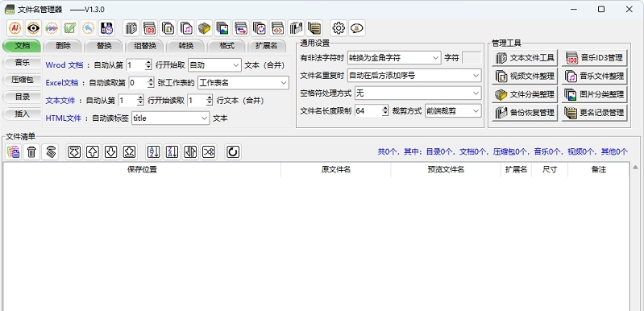Click the move to bottom arrow icon

point(130,152)
